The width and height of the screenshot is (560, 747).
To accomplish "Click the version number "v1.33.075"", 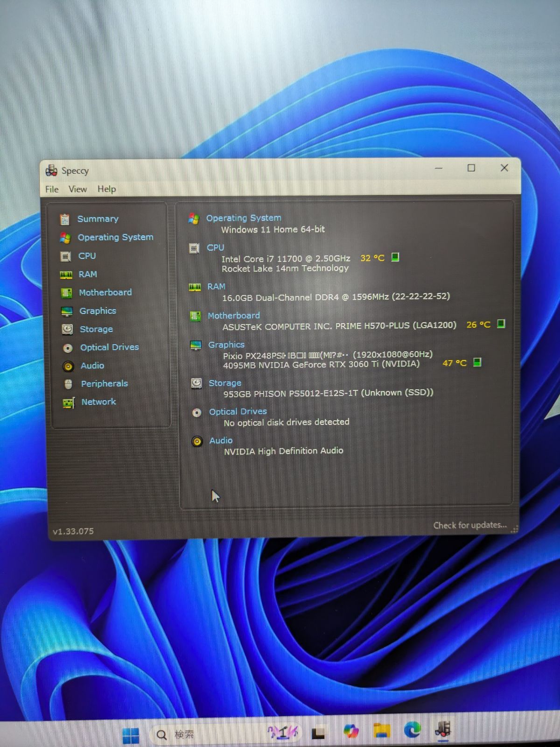I will 73,531.
